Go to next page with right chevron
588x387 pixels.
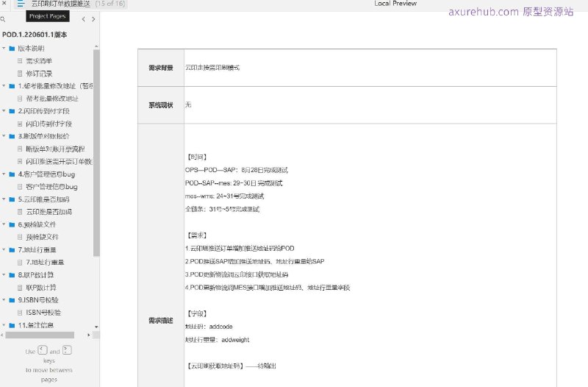pos(93,19)
